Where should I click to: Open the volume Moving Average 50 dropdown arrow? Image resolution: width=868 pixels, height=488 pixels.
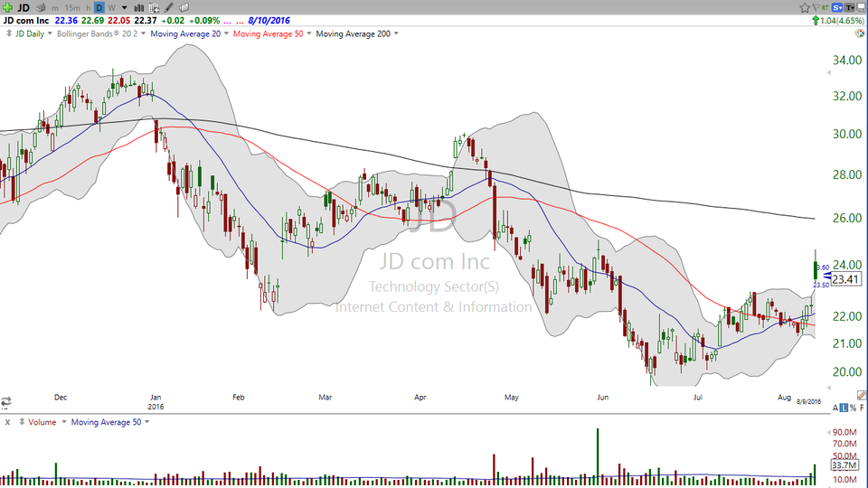pos(146,422)
